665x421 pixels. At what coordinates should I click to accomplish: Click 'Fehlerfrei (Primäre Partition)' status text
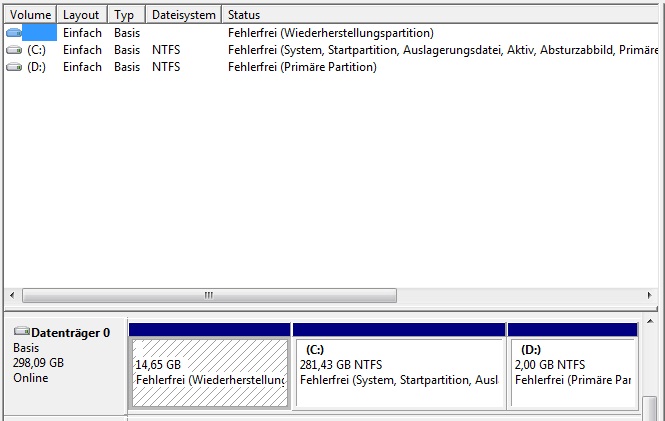click(302, 67)
